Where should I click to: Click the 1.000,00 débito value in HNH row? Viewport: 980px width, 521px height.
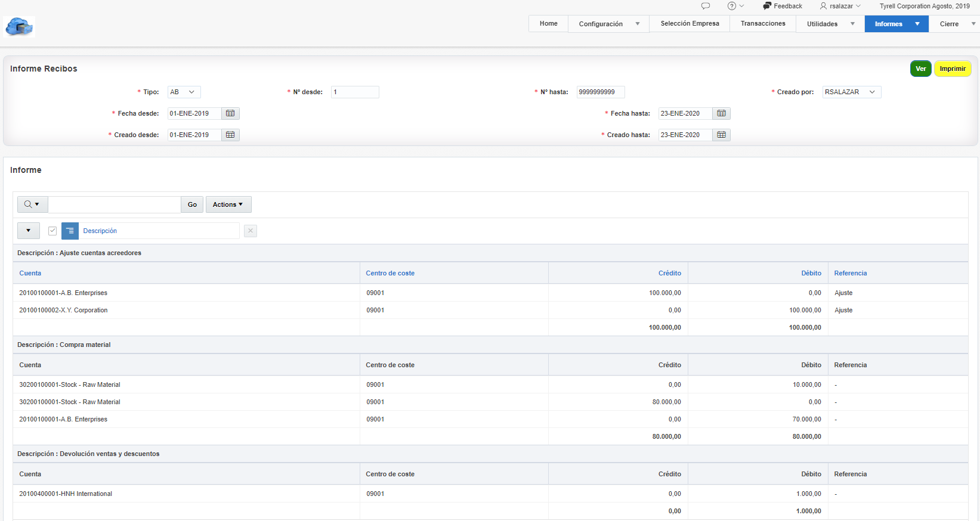point(809,494)
